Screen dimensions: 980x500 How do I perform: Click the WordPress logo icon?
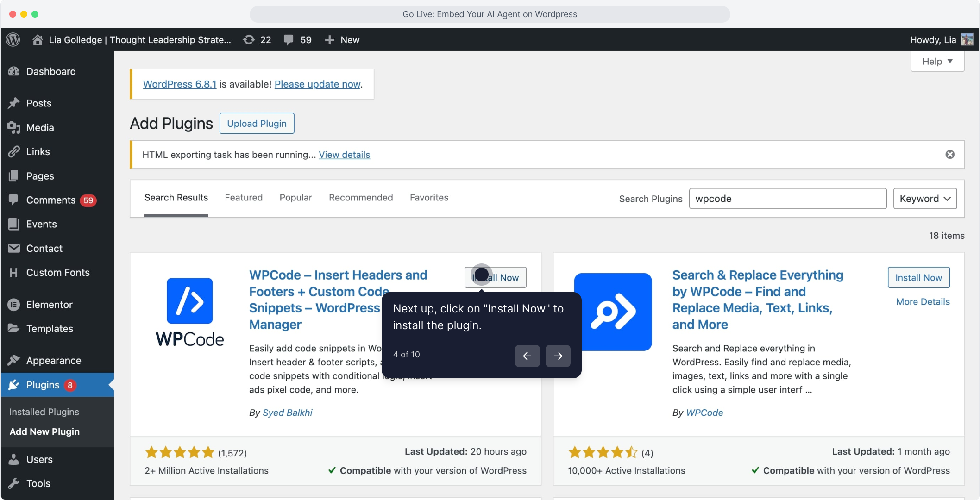13,40
